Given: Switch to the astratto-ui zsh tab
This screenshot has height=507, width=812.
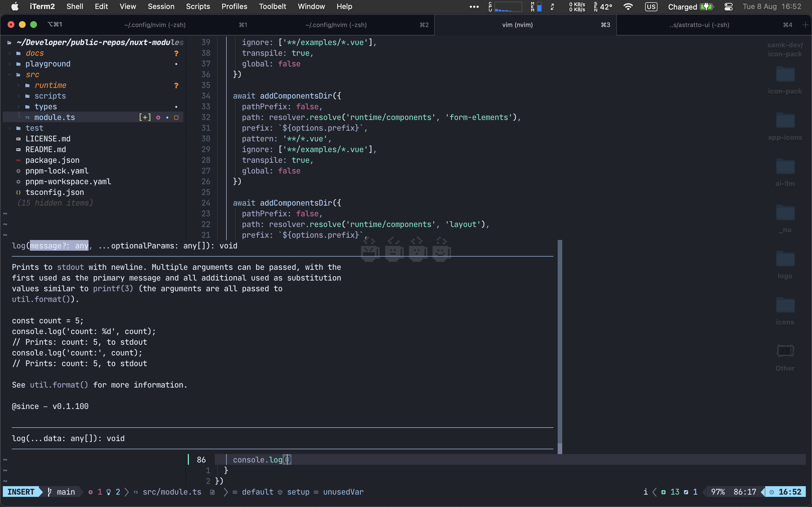Looking at the screenshot, I should (x=699, y=25).
